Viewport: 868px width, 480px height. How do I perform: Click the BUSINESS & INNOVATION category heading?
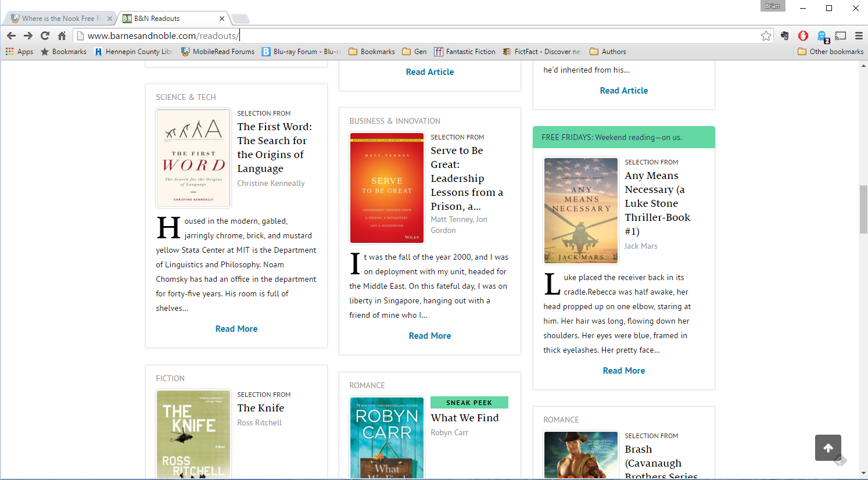click(x=394, y=121)
